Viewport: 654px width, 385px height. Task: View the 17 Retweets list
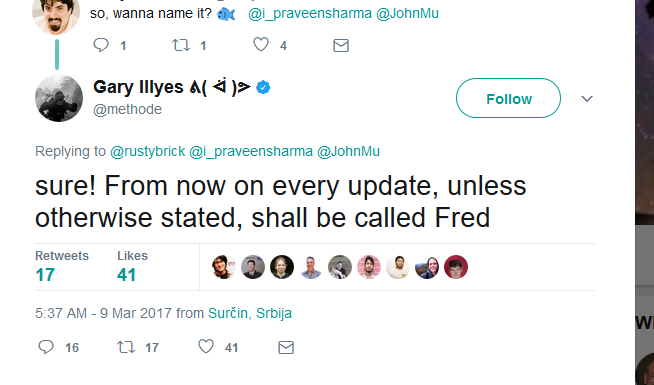pyautogui.click(x=62, y=267)
